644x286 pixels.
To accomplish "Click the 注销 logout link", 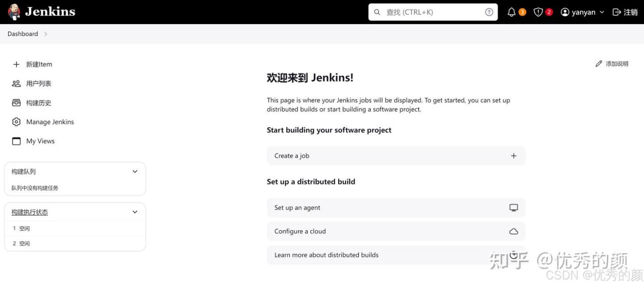I will point(625,12).
